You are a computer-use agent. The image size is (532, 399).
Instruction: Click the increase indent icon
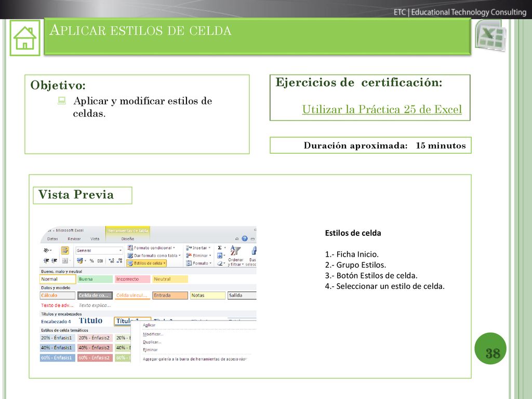pos(54,261)
